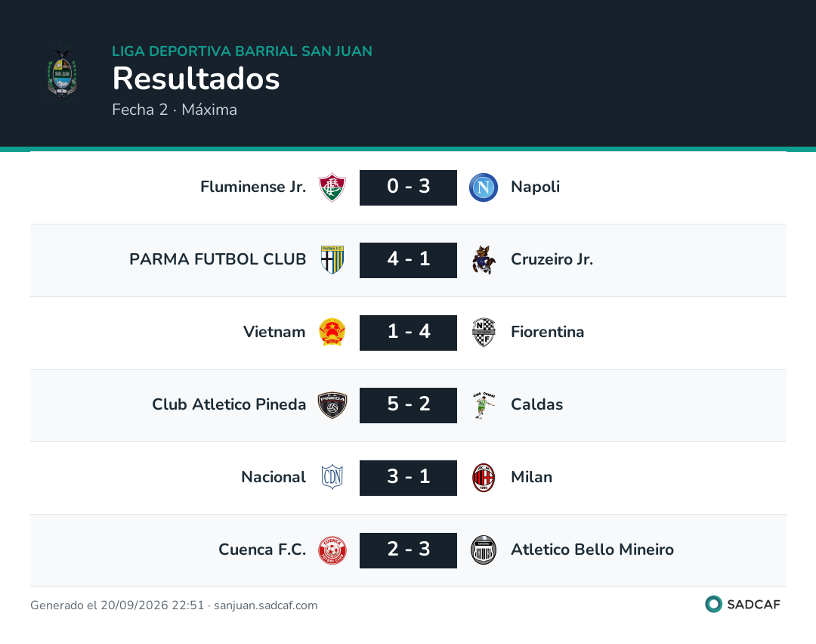Click the San Juan league crest logo
816x644 pixels.
63,73
